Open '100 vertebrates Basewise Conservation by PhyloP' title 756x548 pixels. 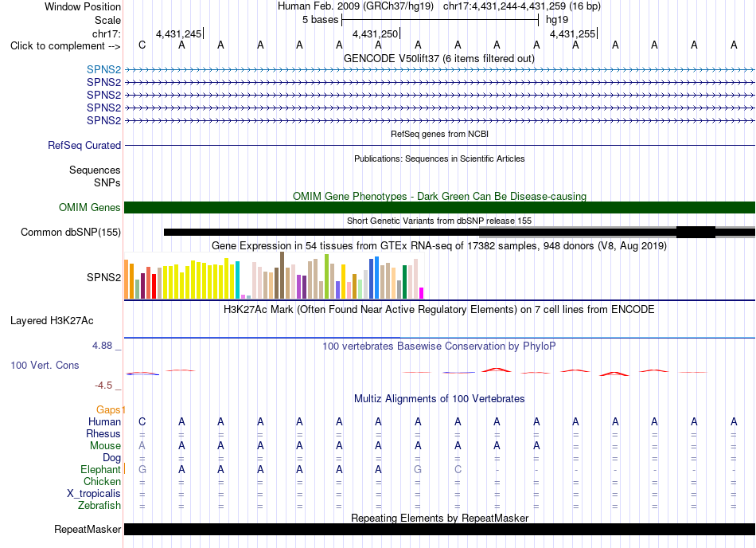point(439,346)
